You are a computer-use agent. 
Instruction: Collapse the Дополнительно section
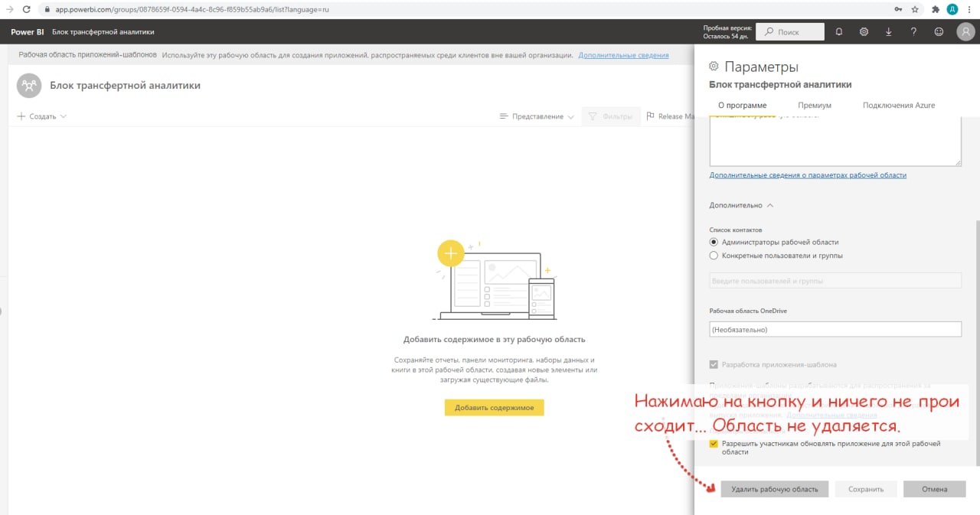(741, 205)
